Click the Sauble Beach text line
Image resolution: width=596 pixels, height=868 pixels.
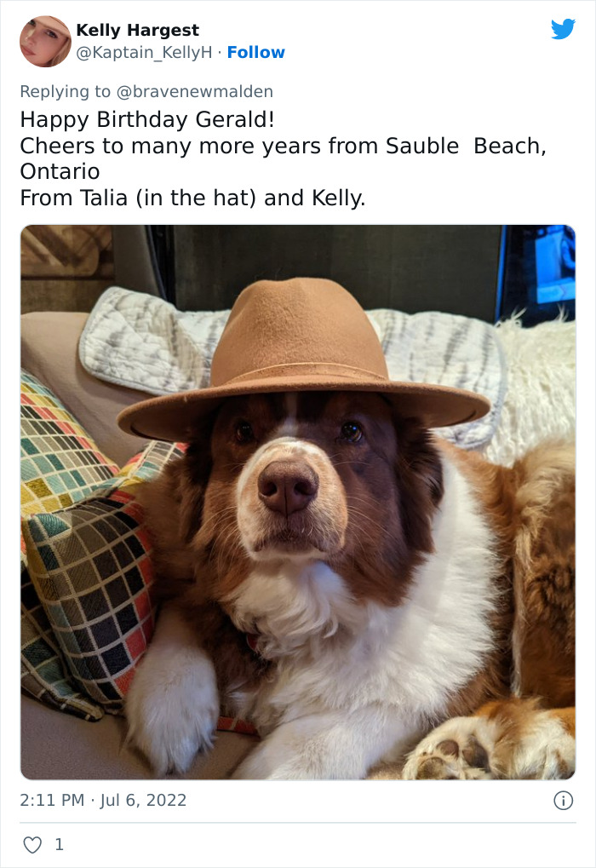pyautogui.click(x=283, y=147)
